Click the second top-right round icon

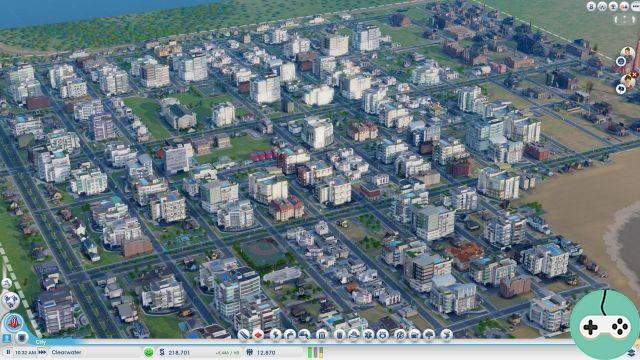pos(602,6)
